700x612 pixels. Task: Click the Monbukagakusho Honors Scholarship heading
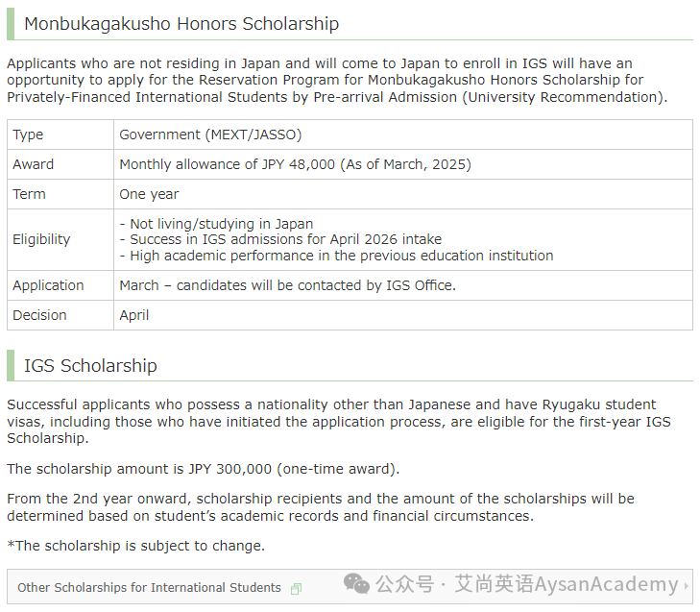(x=181, y=24)
